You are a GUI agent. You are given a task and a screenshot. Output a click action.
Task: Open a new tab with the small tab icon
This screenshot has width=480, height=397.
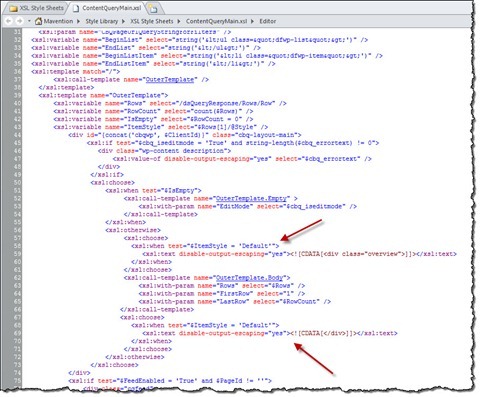(153, 9)
